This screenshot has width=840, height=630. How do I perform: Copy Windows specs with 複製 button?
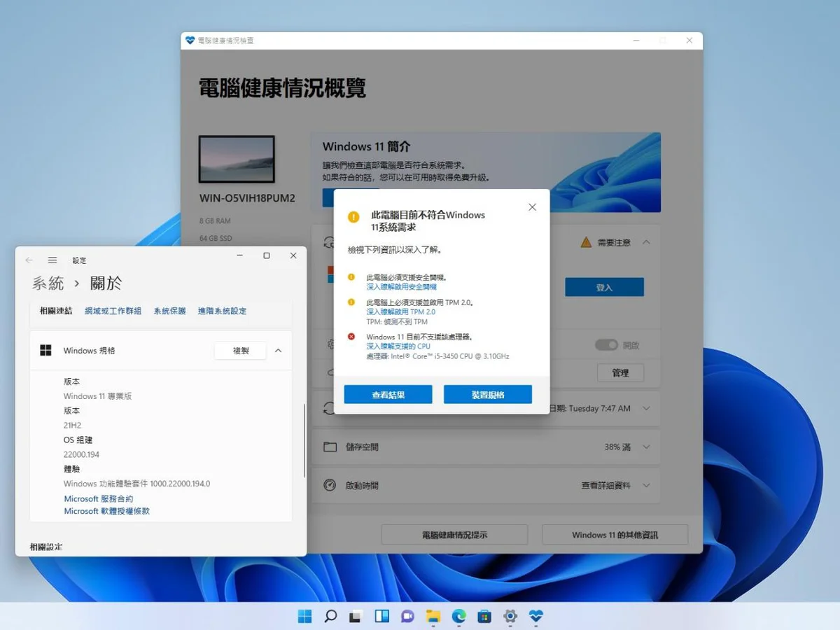pos(240,351)
